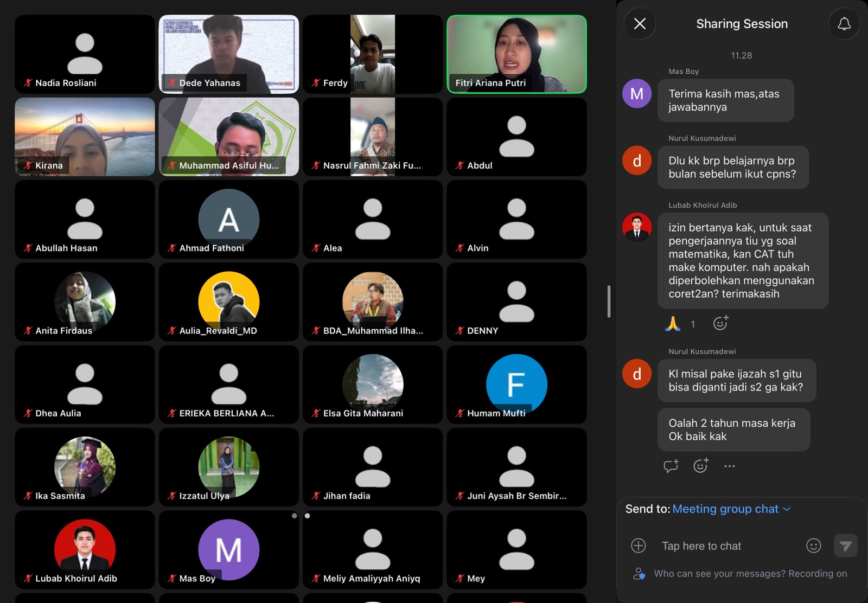Go to first gallery page dot
868x603 pixels.
pyautogui.click(x=295, y=516)
